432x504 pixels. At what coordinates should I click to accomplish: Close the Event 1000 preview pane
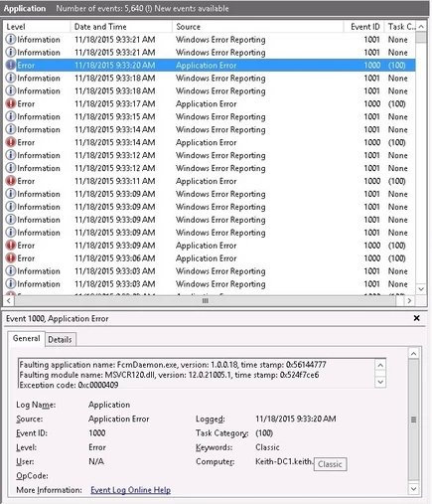(417, 318)
